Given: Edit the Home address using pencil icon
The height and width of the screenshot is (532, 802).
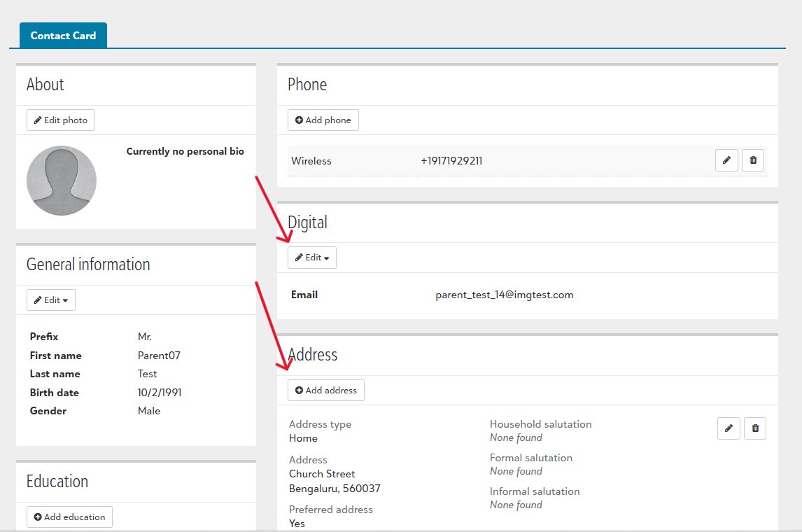Looking at the screenshot, I should 729,428.
